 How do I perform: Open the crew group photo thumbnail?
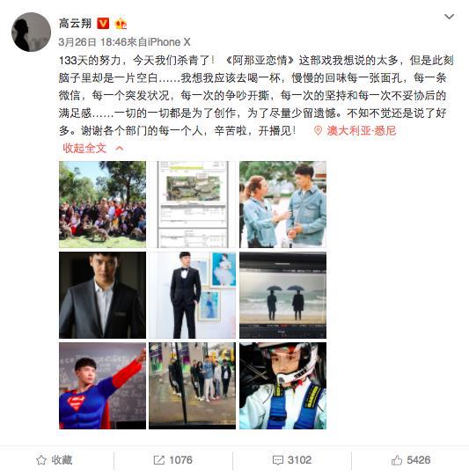coord(102,204)
